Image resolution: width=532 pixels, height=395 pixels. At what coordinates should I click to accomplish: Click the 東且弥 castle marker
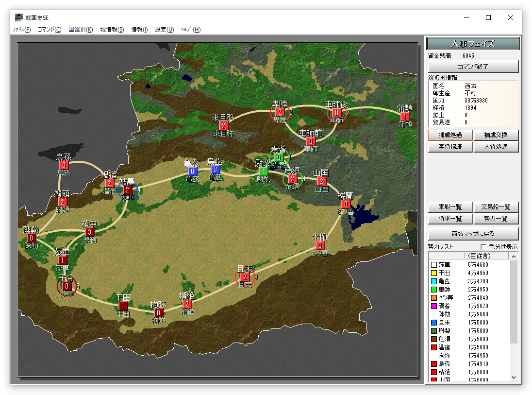tap(223, 126)
